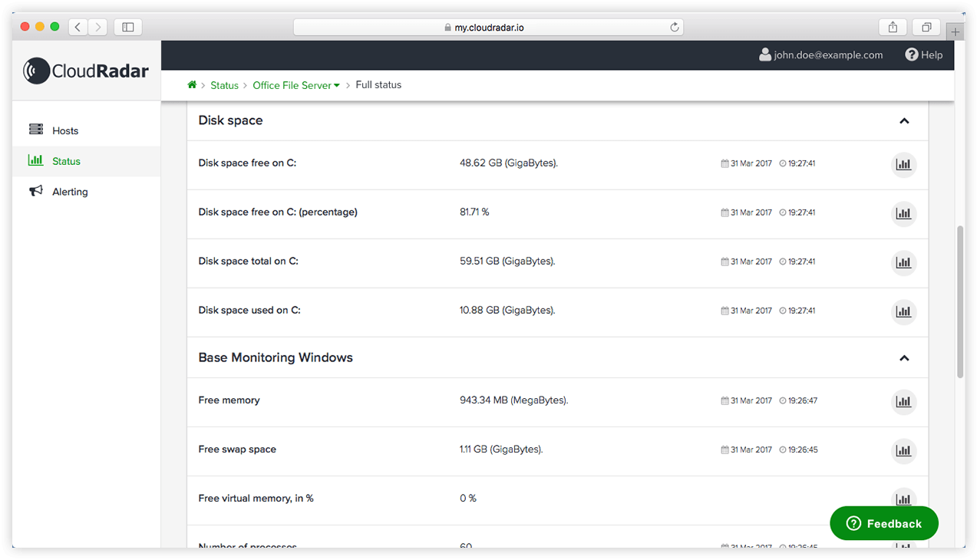977x560 pixels.
Task: Click the Safari share button
Action: 893,27
